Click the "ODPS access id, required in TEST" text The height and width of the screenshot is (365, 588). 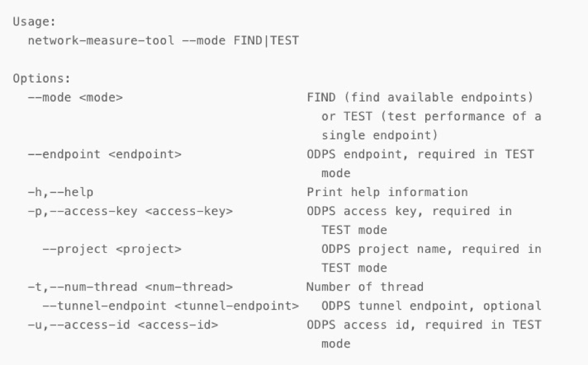424,325
